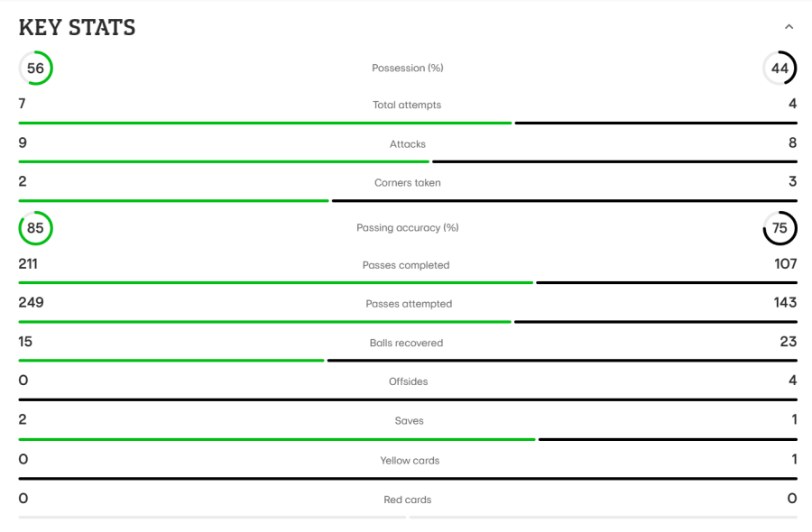This screenshot has width=812, height=532.
Task: Click the black 44 possession circle
Action: click(780, 68)
